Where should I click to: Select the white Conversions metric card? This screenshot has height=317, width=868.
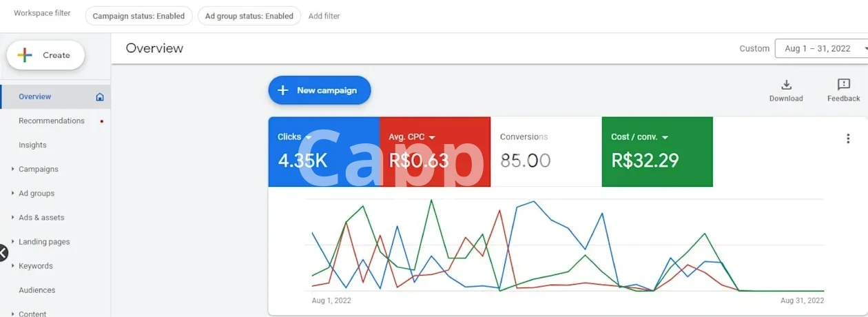point(546,152)
